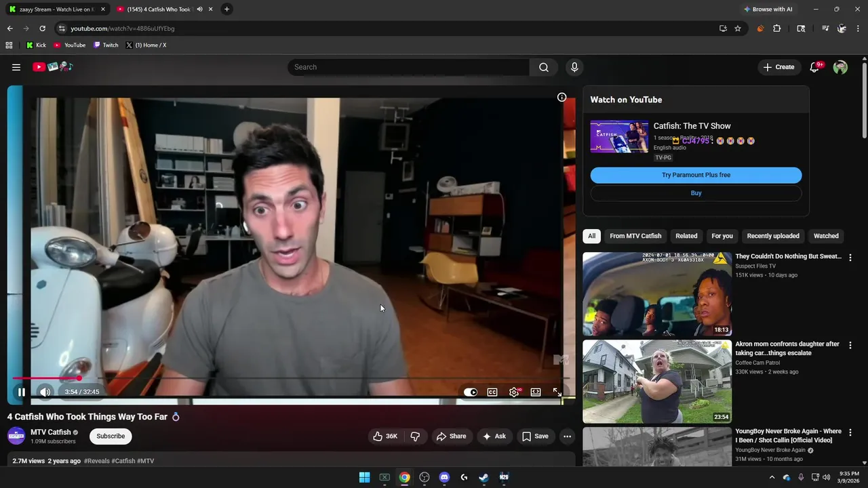The height and width of the screenshot is (488, 868).
Task: Show hidden system tray icons chevron
Action: click(772, 477)
